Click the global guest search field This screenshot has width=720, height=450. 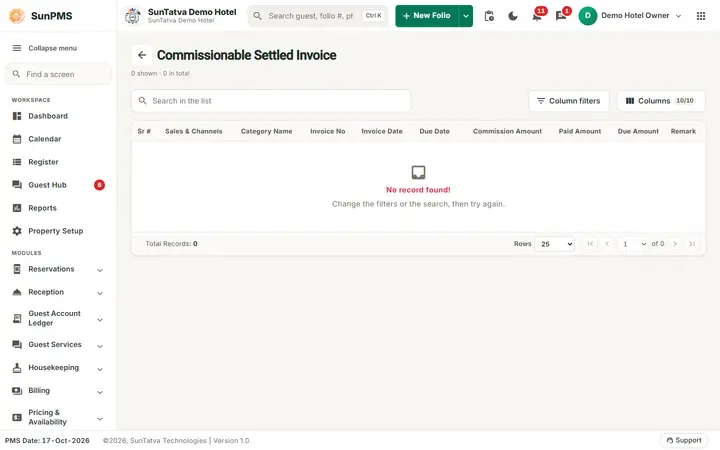[318, 16]
